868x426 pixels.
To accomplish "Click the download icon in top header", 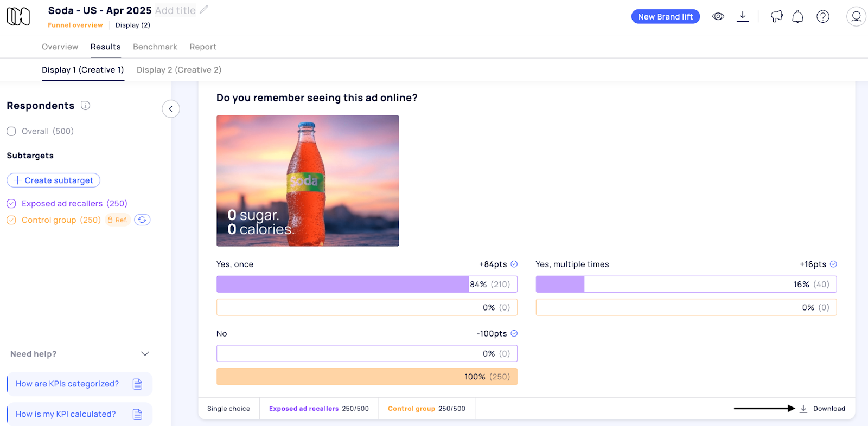I will [743, 16].
